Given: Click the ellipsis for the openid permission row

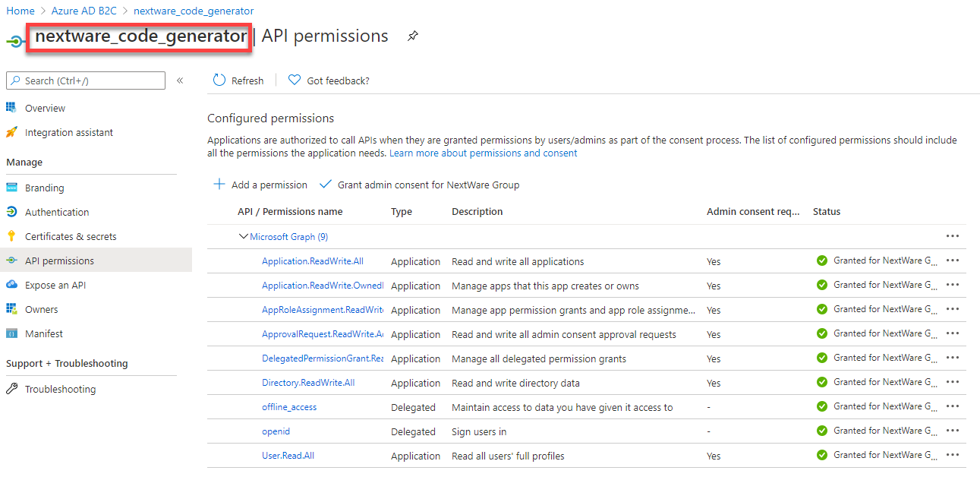Looking at the screenshot, I should pos(953,431).
